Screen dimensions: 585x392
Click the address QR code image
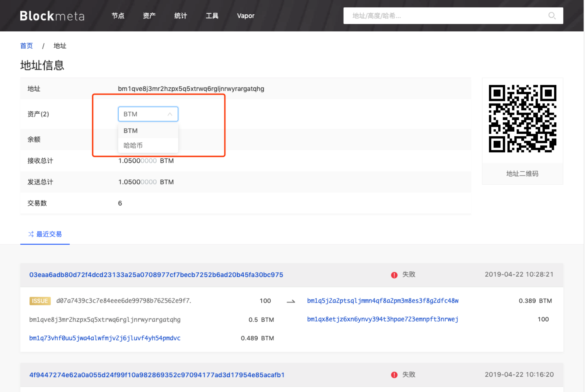point(522,118)
